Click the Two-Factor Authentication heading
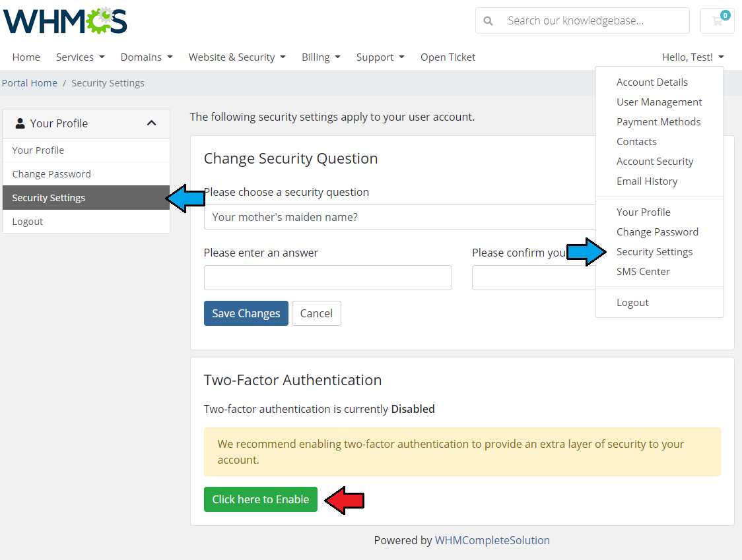The width and height of the screenshot is (742, 560). [x=292, y=381]
